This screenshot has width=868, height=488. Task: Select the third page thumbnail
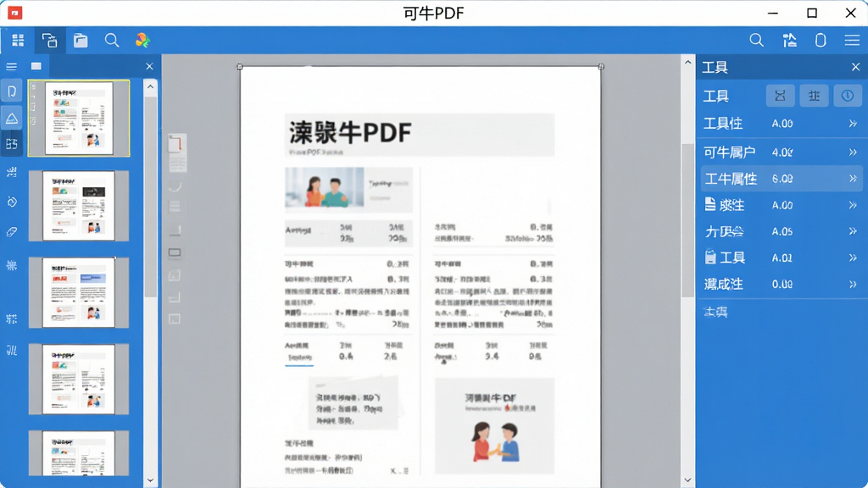click(79, 292)
